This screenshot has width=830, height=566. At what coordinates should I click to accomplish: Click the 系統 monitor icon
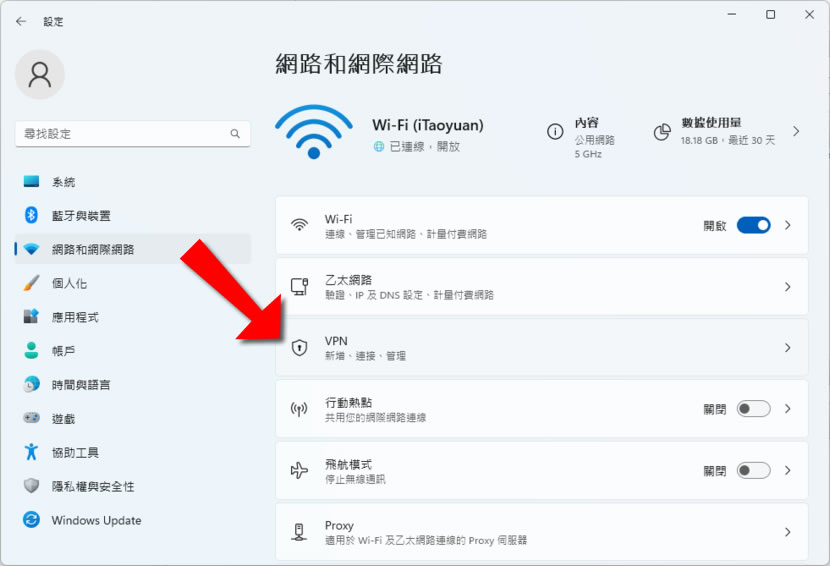tap(31, 182)
